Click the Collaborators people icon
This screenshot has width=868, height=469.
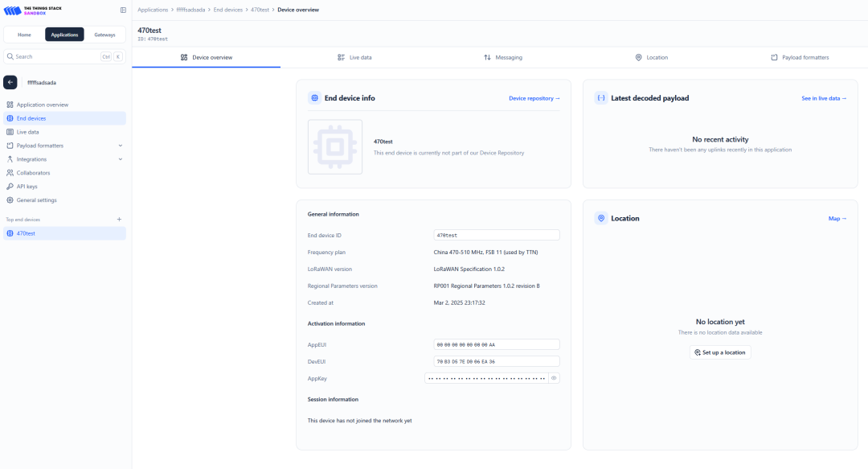[10, 172]
